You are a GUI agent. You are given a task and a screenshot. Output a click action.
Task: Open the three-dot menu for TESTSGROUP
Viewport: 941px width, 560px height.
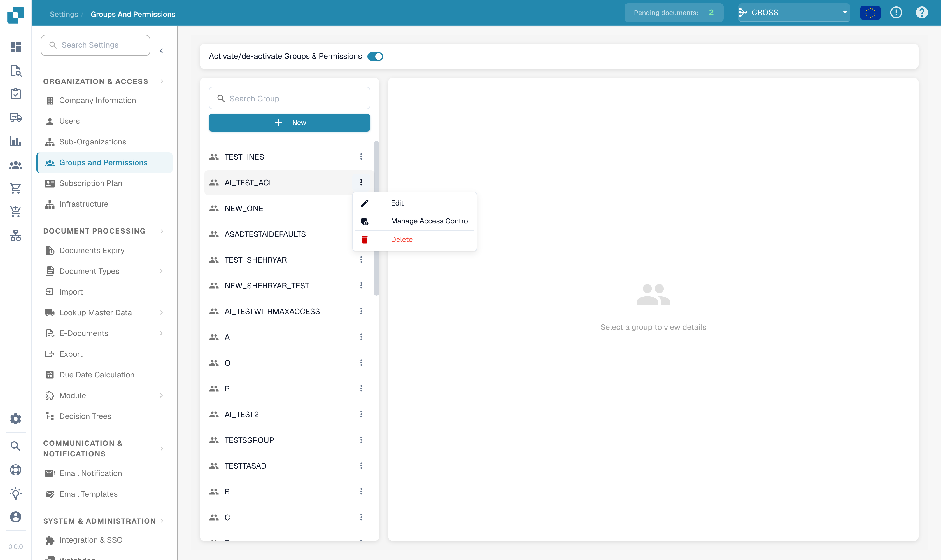click(x=361, y=440)
